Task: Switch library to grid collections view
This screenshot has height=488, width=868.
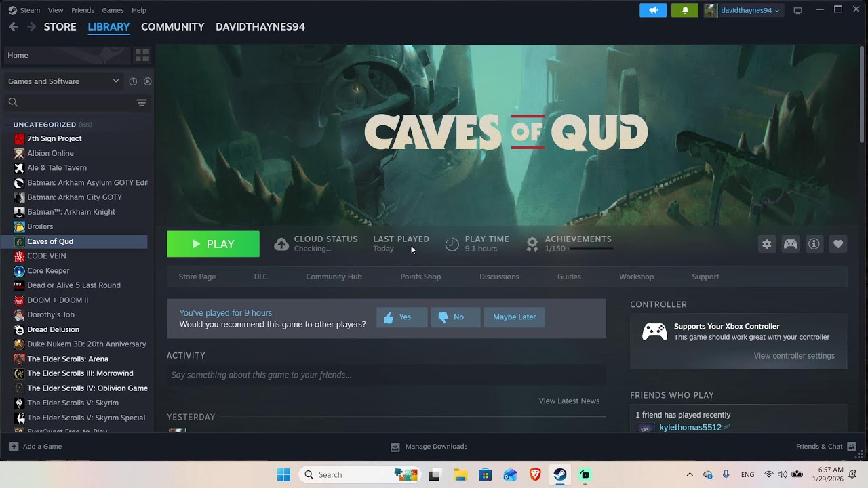Action: 142,55
